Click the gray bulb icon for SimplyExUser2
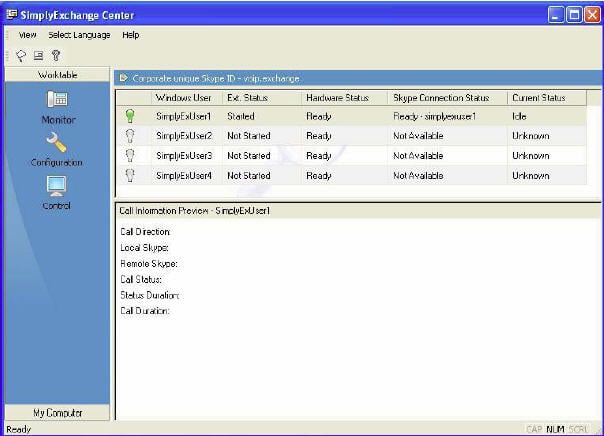The image size is (604, 436). tap(129, 136)
